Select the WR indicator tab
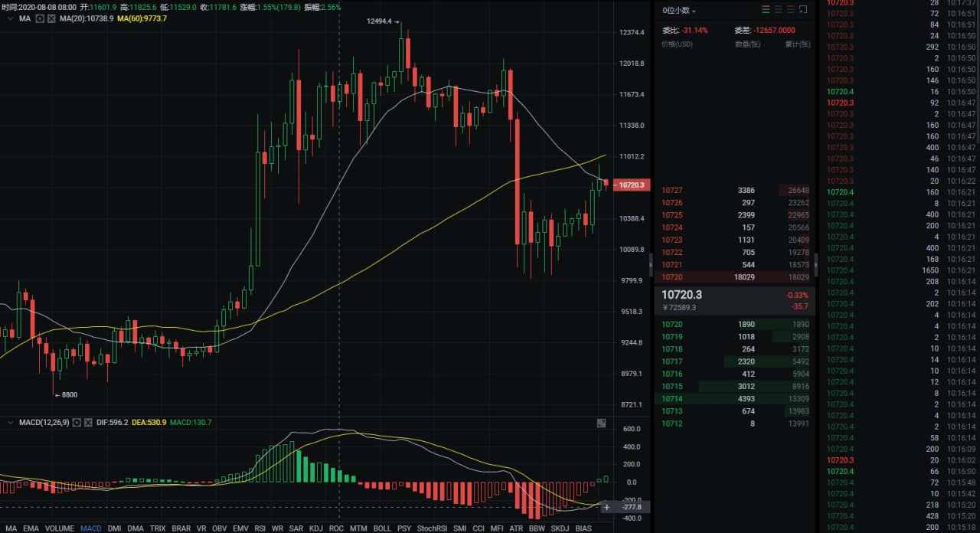 [277, 528]
